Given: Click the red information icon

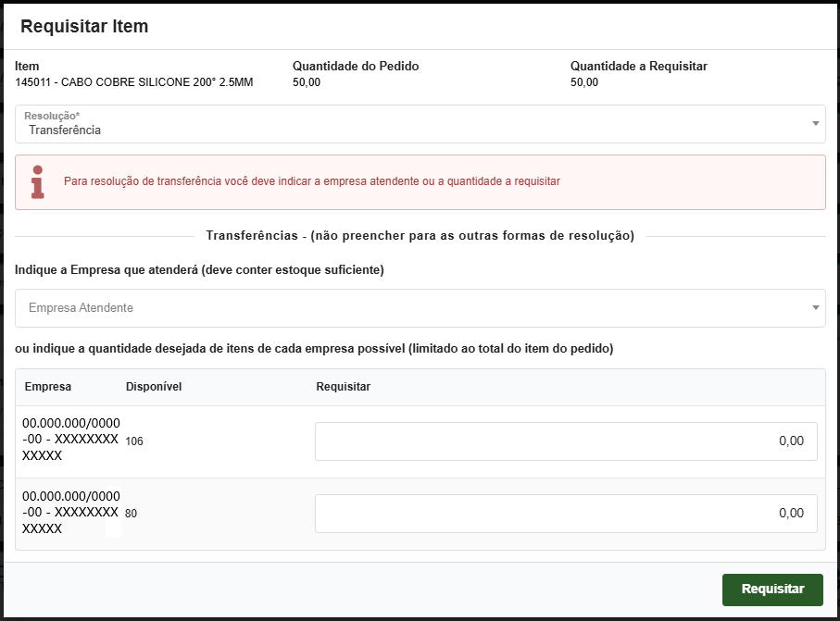Looking at the screenshot, I should (x=35, y=183).
